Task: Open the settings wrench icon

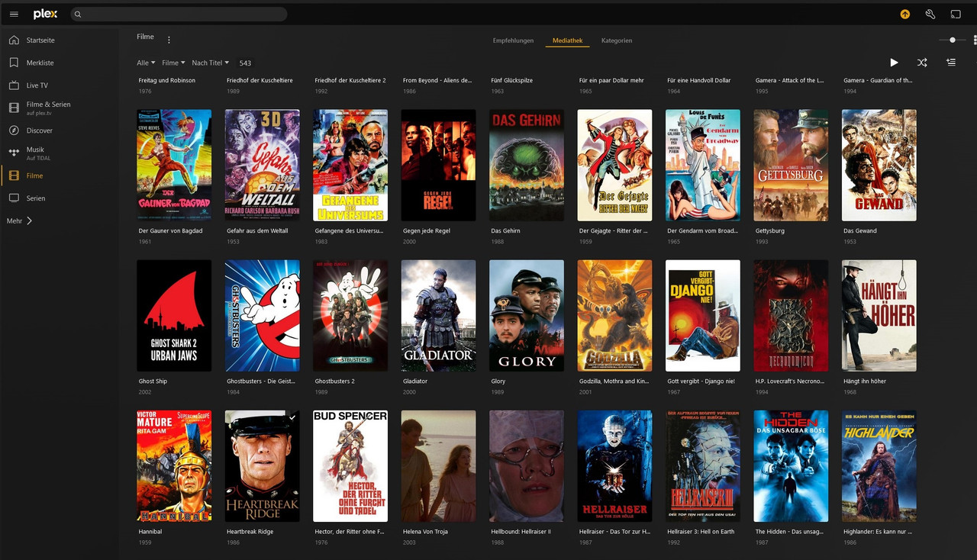Action: point(930,14)
